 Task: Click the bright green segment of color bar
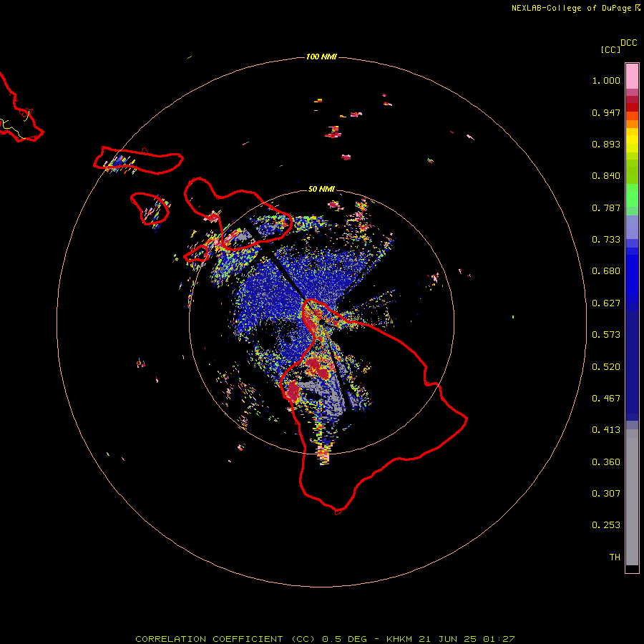(x=632, y=195)
